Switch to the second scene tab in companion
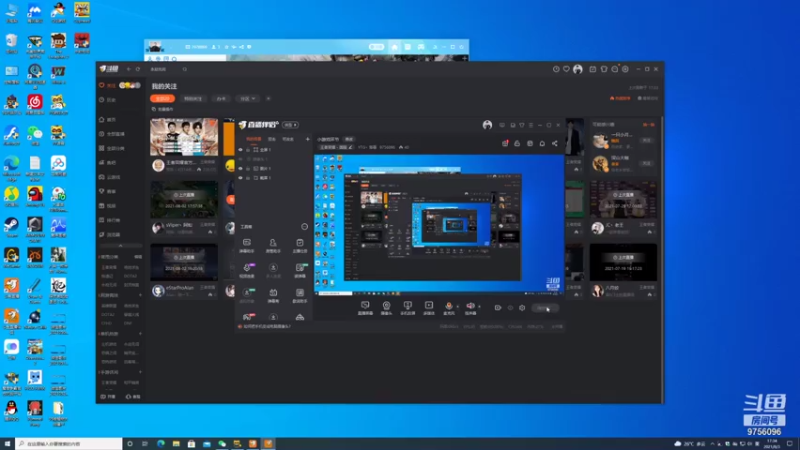The height and width of the screenshot is (450, 800). coord(272,139)
